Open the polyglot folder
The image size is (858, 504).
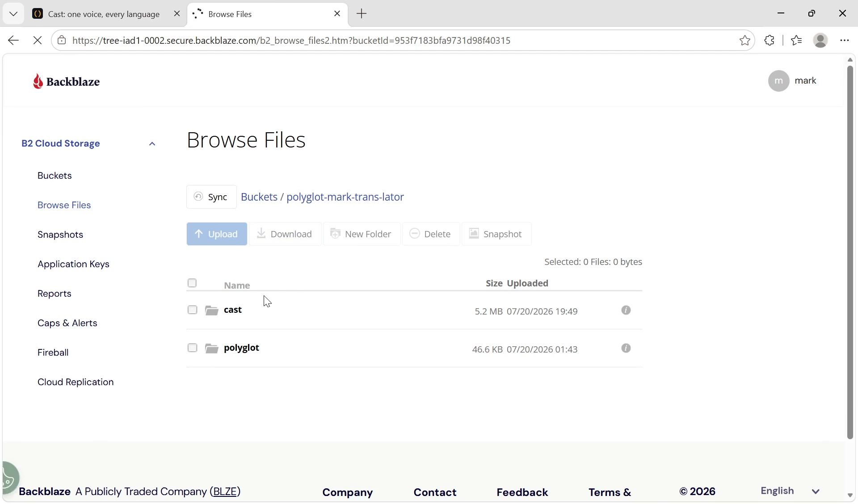tap(241, 348)
